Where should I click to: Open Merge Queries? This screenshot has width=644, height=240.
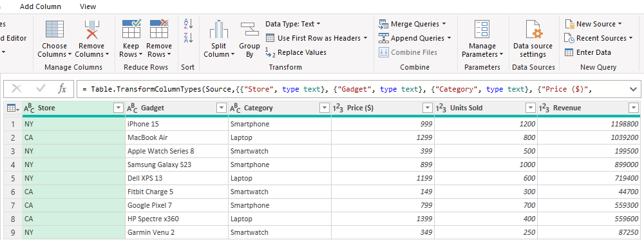412,24
